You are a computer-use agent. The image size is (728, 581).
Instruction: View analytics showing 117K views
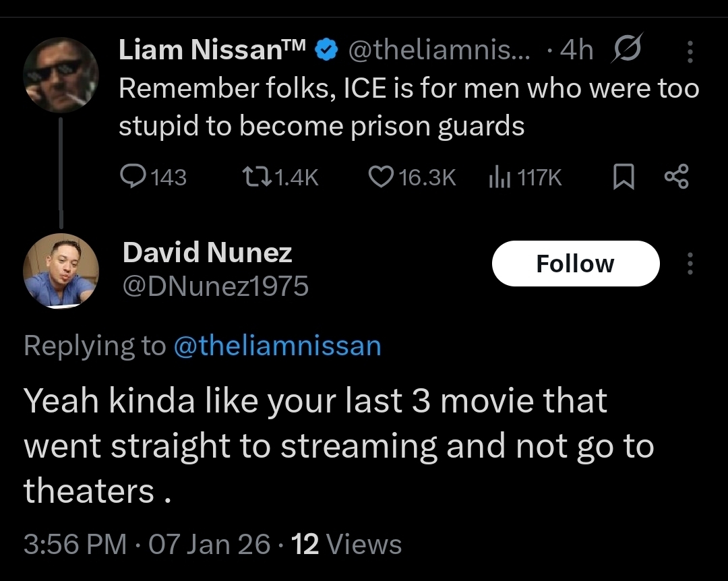[497, 177]
